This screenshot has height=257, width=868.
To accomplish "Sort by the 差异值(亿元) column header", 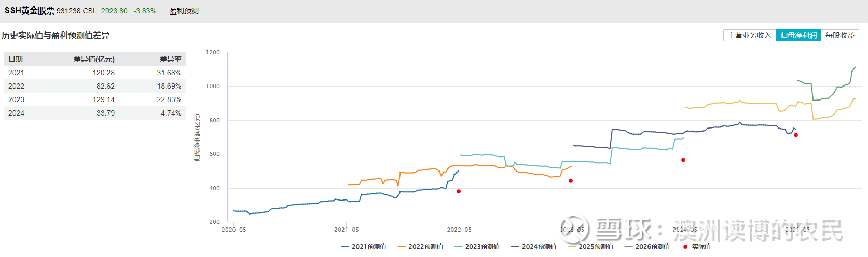I will (x=94, y=59).
